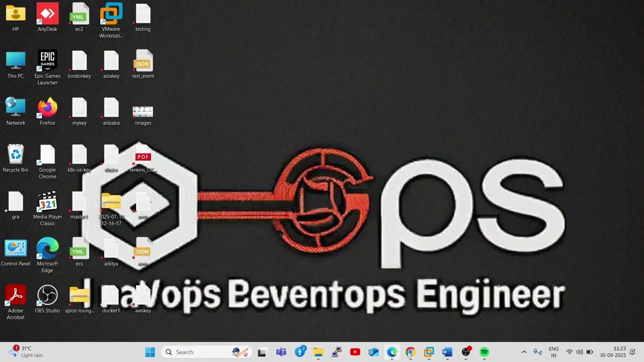The image size is (644, 362).
Task: Select the alibaba file
Action: point(111,112)
